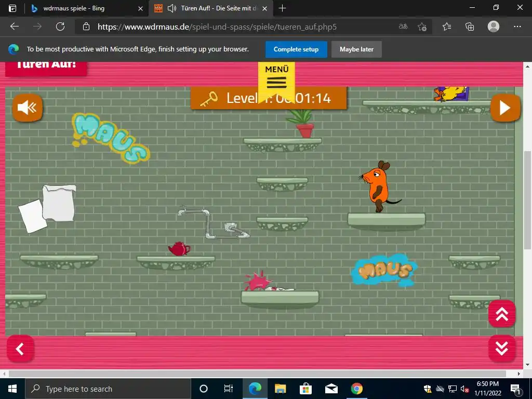Screen dimensions: 532x399
Task: Click the orange play arrow button
Action: [505, 108]
